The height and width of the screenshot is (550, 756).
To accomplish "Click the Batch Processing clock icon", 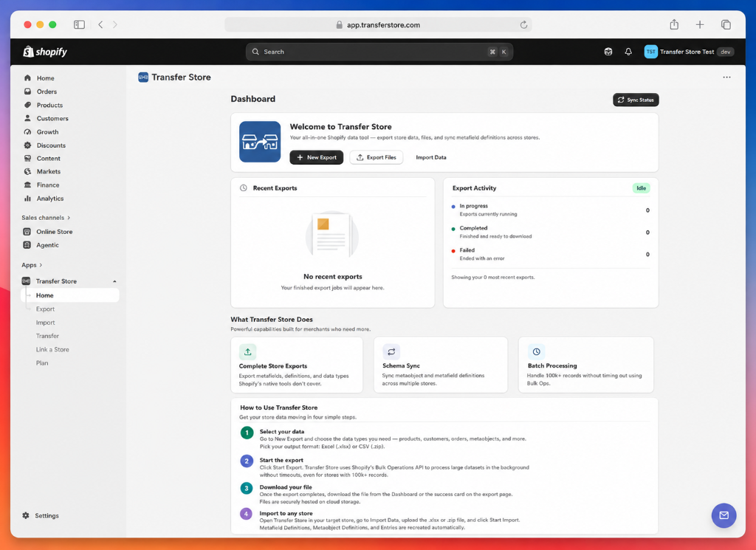I will (x=536, y=352).
